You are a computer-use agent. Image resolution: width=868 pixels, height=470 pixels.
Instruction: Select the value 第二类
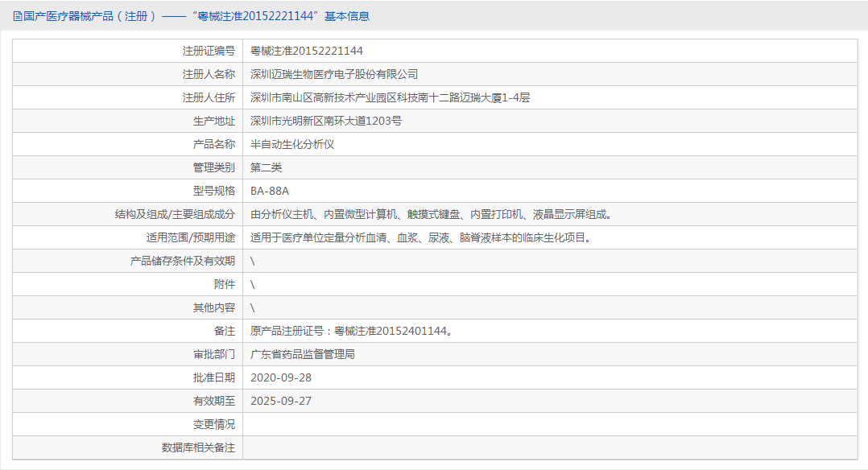pos(267,167)
